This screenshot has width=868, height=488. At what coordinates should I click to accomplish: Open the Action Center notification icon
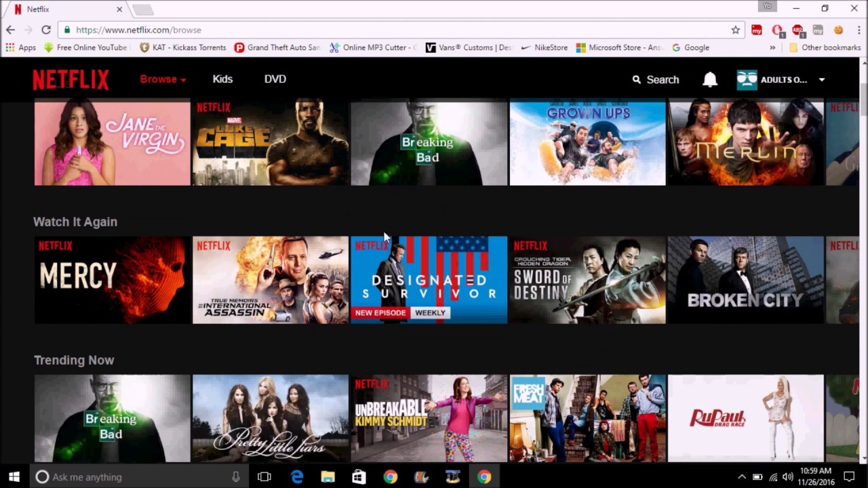[x=849, y=477]
